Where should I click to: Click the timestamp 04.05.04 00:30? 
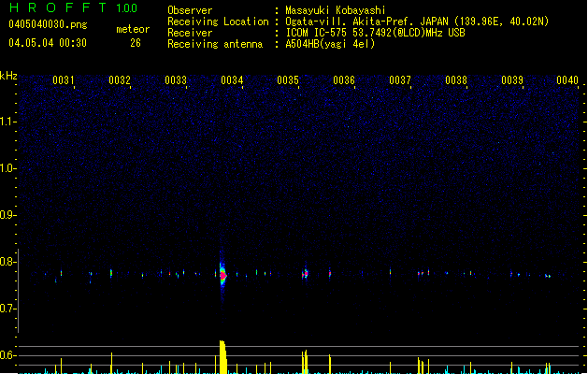pos(48,43)
